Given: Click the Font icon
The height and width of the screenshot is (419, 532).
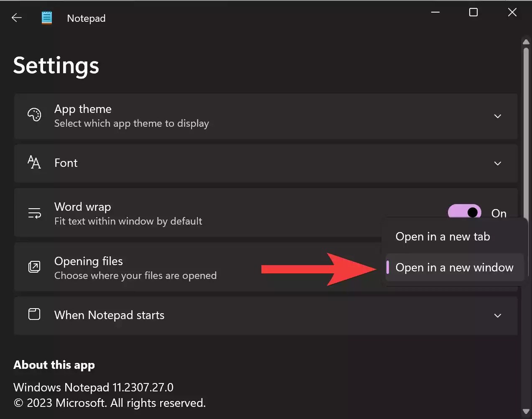Looking at the screenshot, I should coord(34,163).
